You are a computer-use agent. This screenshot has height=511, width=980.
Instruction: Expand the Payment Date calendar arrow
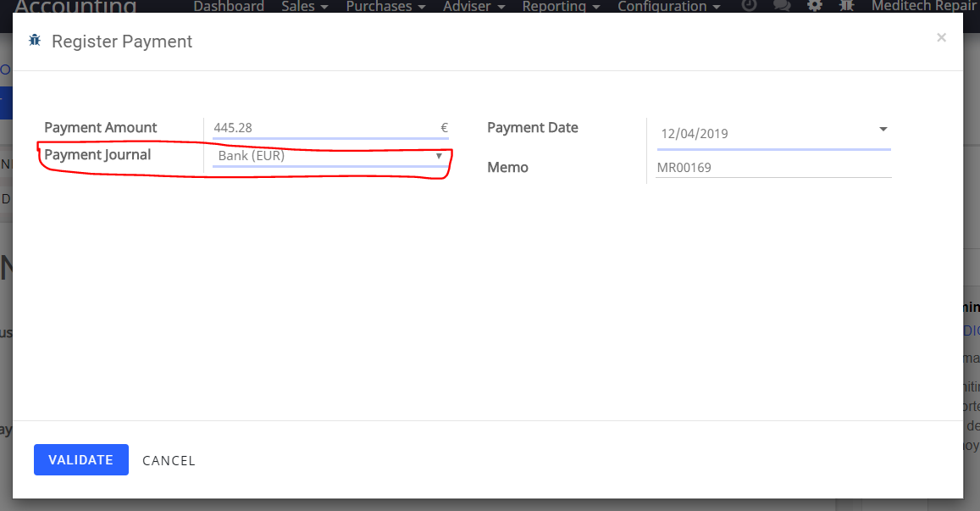pyautogui.click(x=883, y=129)
